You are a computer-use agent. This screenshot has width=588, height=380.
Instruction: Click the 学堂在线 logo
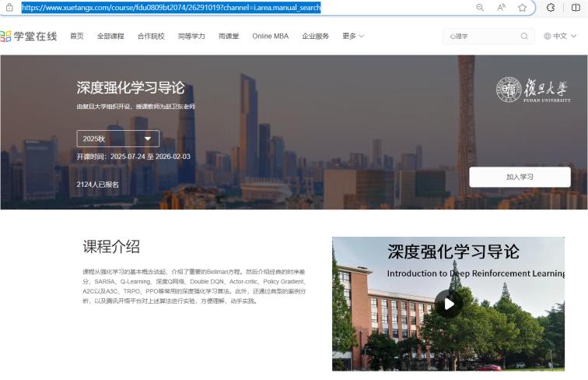coord(29,36)
